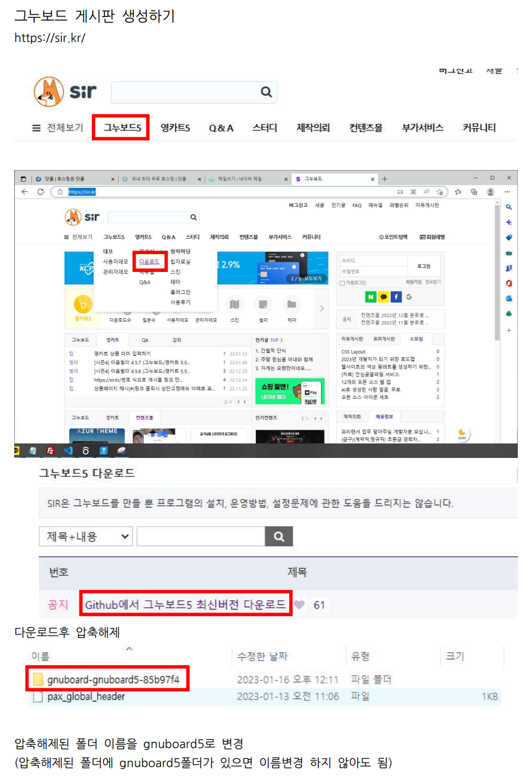532x782 pixels.
Task: Click the 영카트 상품 더미 입력하기 post
Action: click(122, 354)
